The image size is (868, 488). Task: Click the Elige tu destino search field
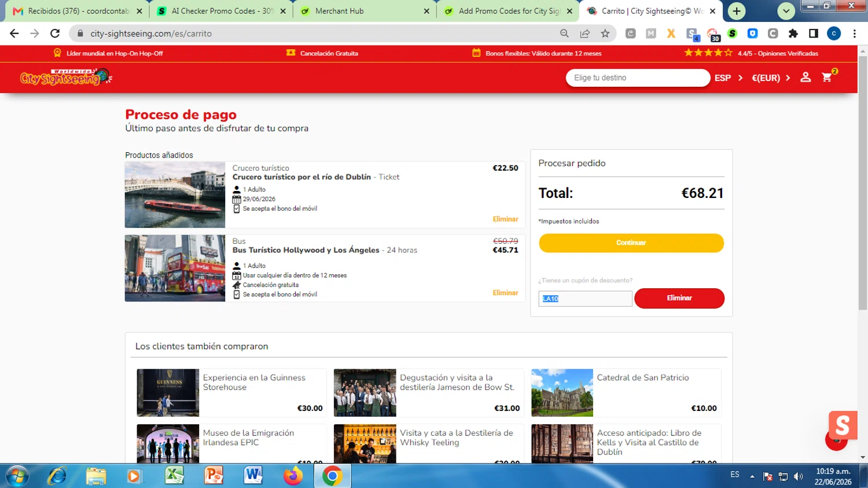tap(638, 78)
